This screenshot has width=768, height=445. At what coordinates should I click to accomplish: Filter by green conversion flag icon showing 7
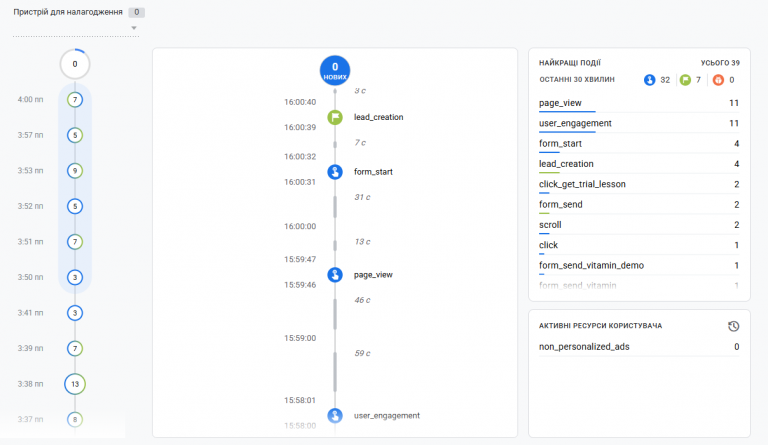(685, 80)
